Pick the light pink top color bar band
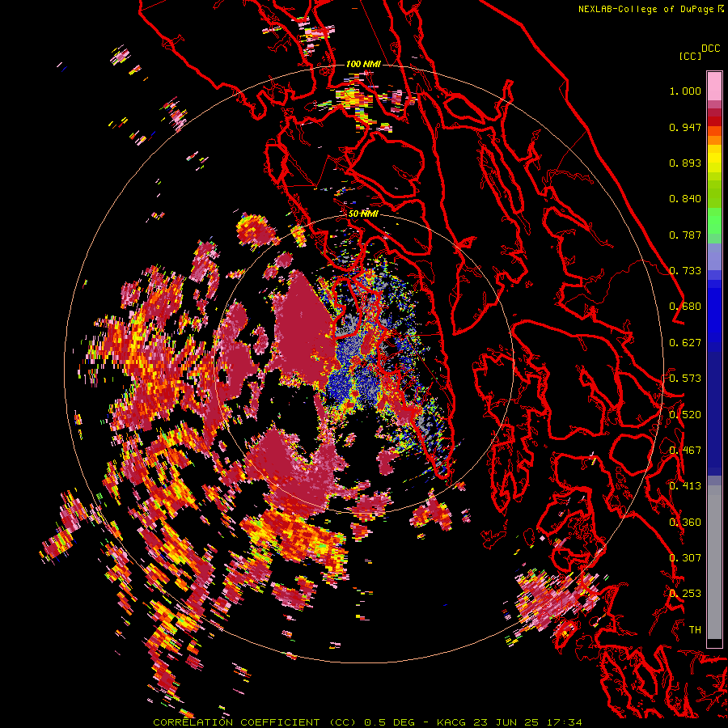Screen dimensions: 728x728 [x=714, y=87]
